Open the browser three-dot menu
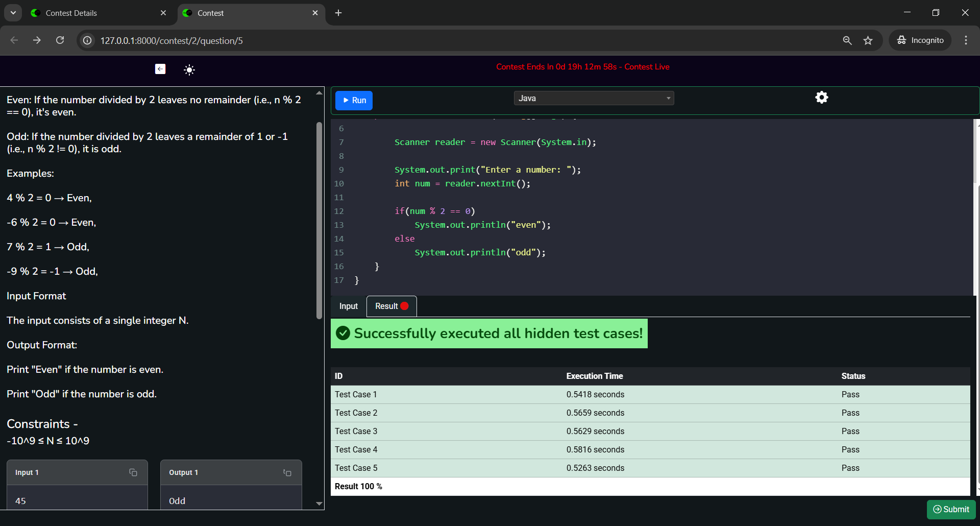The image size is (980, 526). click(x=966, y=40)
